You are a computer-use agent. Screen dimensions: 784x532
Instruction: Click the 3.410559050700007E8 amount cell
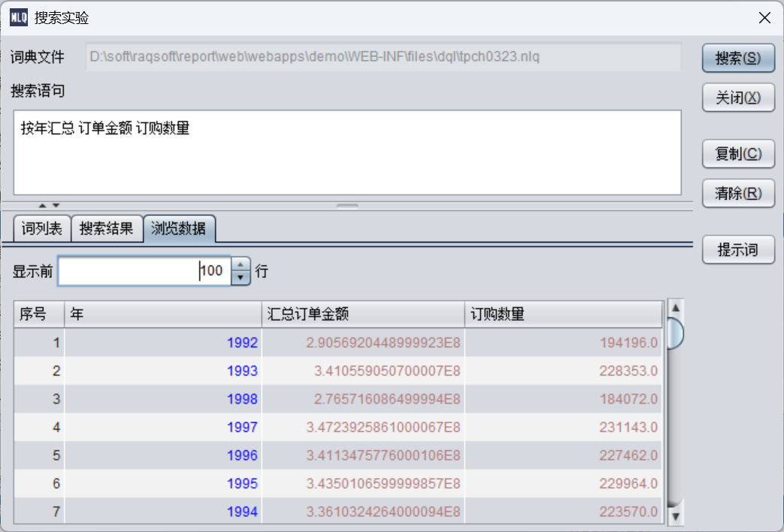pos(363,370)
